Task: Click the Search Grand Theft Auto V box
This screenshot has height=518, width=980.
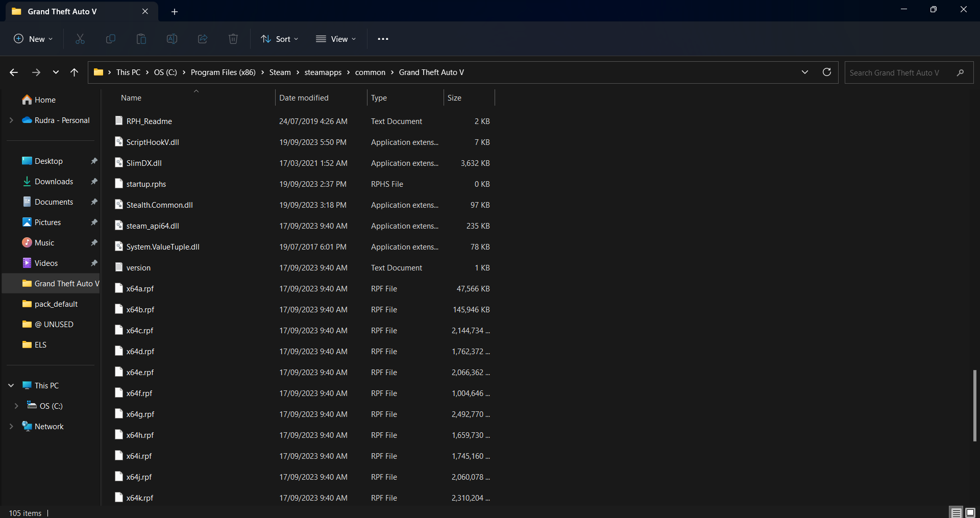Action: coord(901,72)
